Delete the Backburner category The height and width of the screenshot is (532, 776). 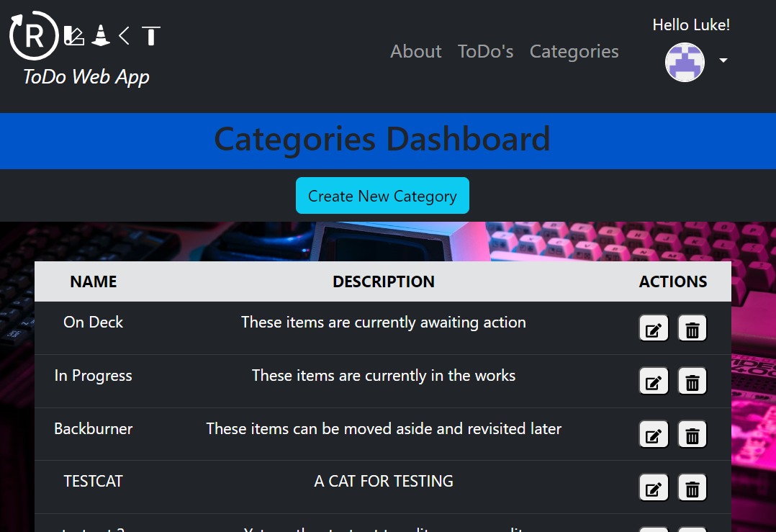coord(692,435)
